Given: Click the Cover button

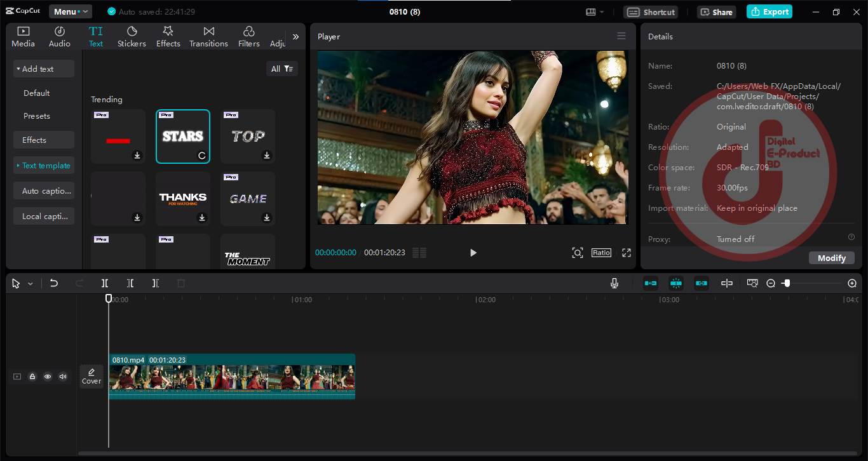Looking at the screenshot, I should tap(92, 376).
